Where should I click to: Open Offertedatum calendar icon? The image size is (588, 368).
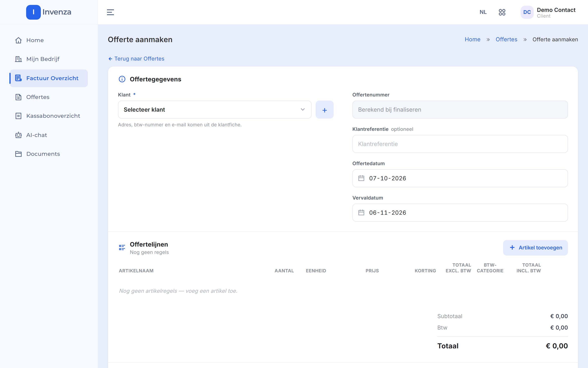click(x=361, y=178)
